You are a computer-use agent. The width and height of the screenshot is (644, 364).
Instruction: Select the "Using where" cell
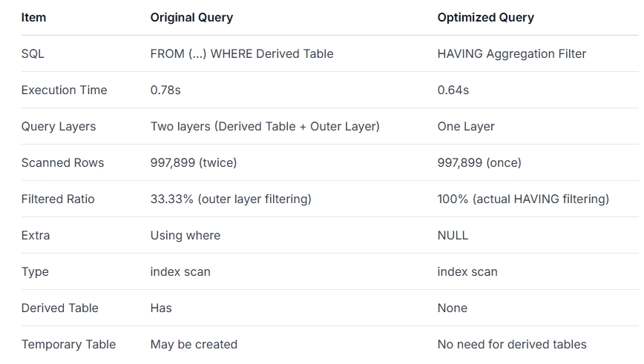tap(185, 235)
